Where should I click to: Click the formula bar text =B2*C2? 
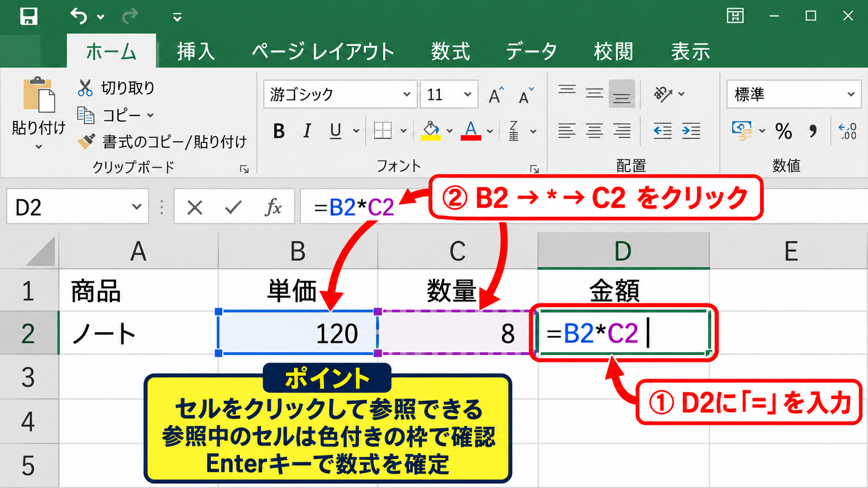(x=354, y=208)
